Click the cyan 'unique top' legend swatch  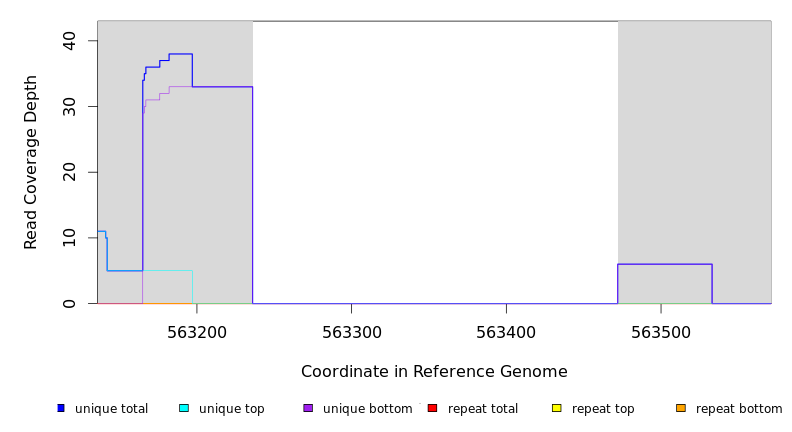point(184,408)
